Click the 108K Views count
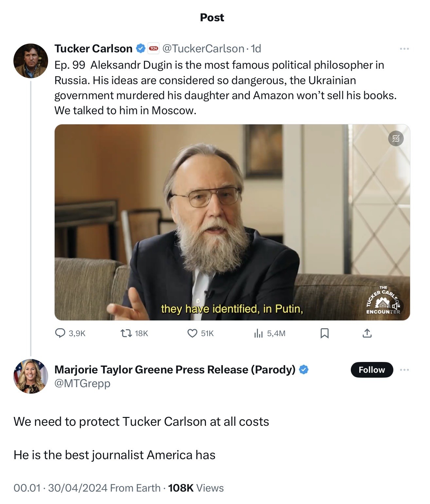The image size is (430, 504). click(x=196, y=488)
